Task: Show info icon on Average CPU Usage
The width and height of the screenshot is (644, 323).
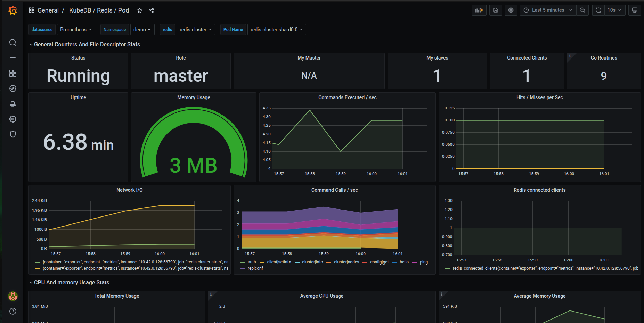Action: pyautogui.click(x=211, y=294)
